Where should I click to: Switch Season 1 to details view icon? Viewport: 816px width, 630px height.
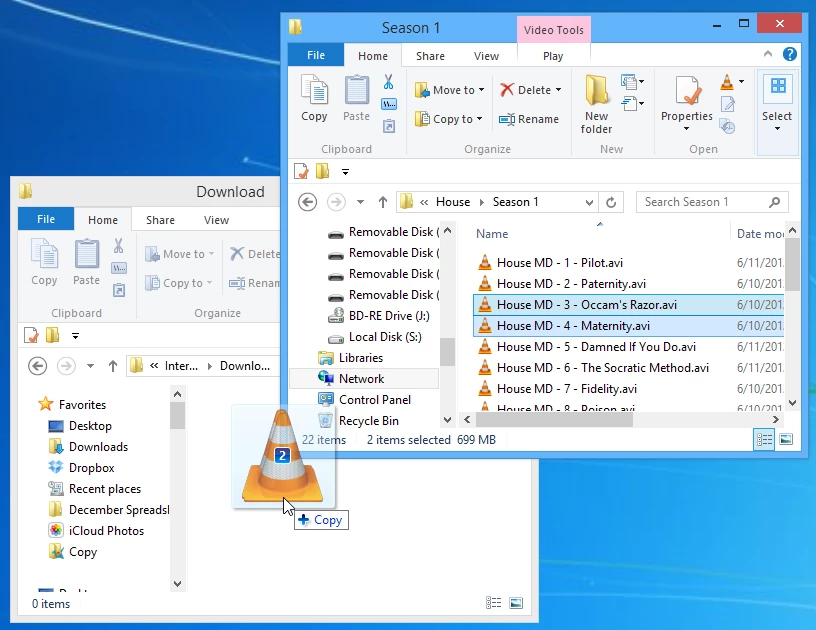(x=764, y=440)
